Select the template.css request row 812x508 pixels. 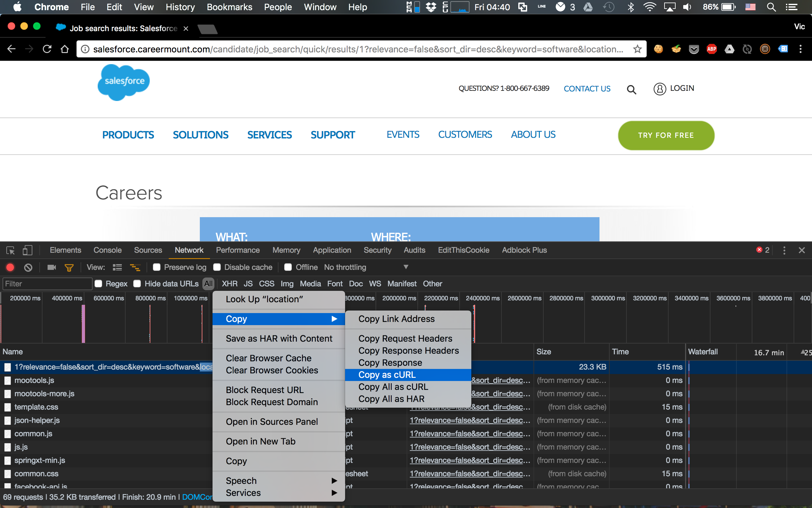106,407
